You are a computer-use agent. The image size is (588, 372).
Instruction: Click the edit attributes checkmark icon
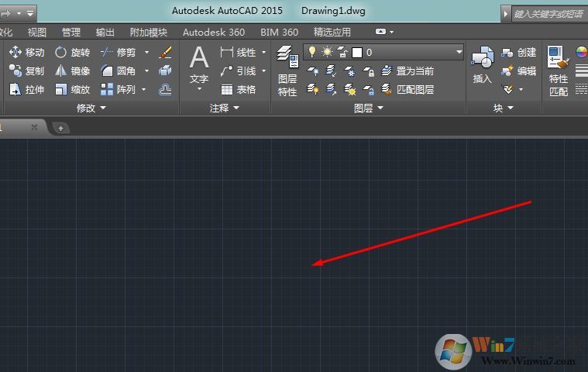(x=508, y=89)
